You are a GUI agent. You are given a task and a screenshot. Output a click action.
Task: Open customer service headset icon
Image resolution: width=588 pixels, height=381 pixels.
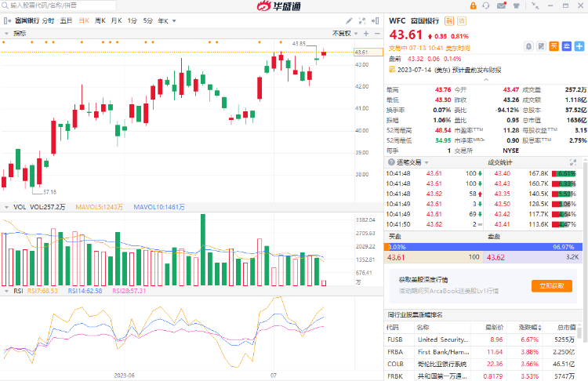488,5
